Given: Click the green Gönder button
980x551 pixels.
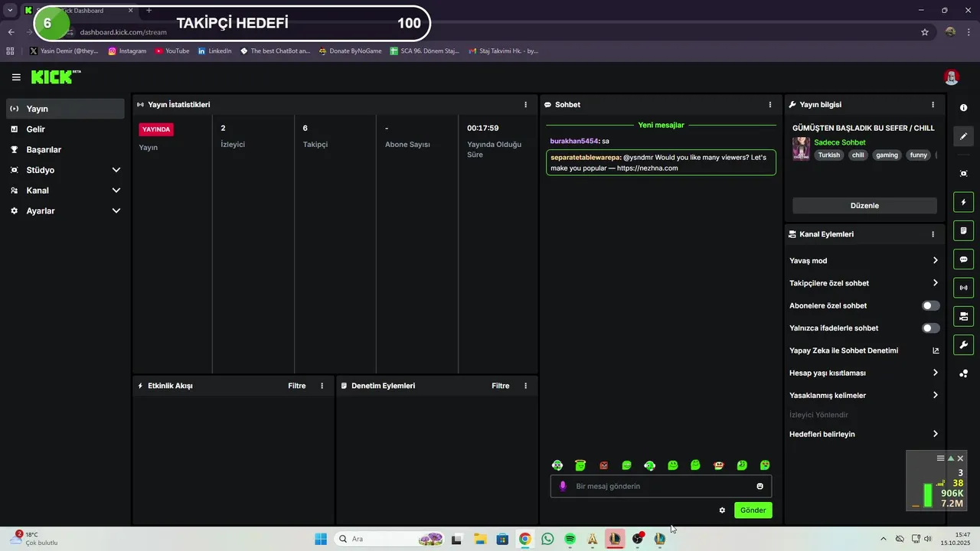Looking at the screenshot, I should pos(753,510).
